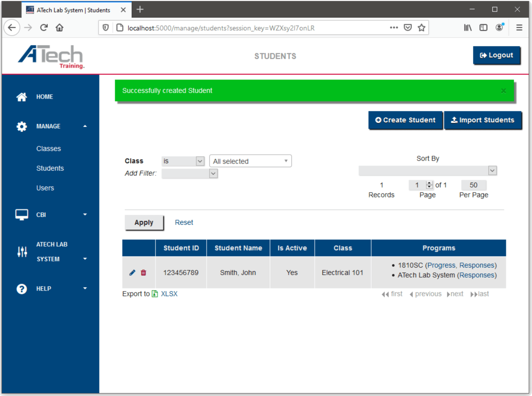Open the Sort By dropdown
The image size is (532, 396).
(427, 171)
